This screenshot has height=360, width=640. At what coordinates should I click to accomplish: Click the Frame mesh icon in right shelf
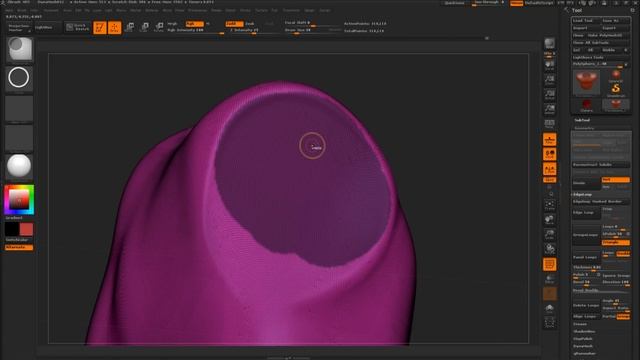click(x=549, y=205)
